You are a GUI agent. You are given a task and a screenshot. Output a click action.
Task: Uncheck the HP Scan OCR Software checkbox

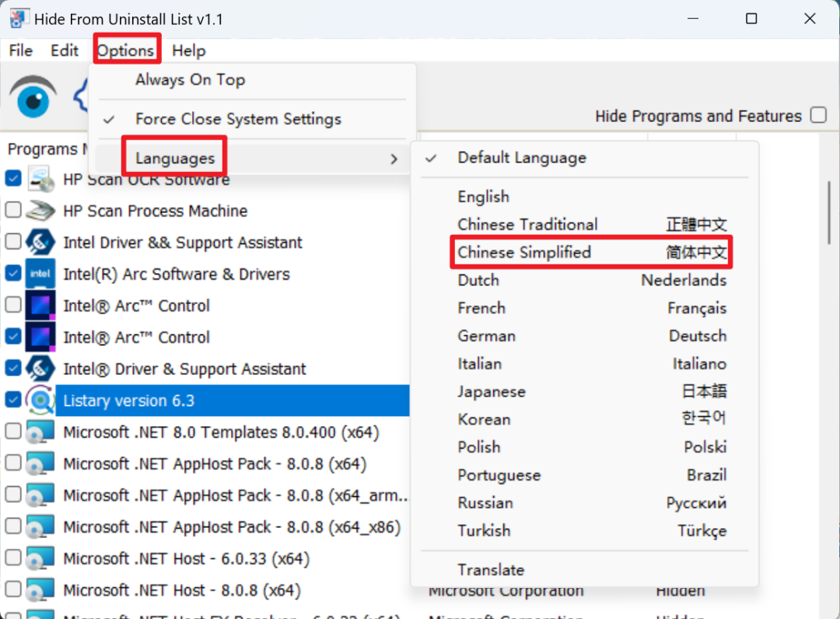click(13, 178)
